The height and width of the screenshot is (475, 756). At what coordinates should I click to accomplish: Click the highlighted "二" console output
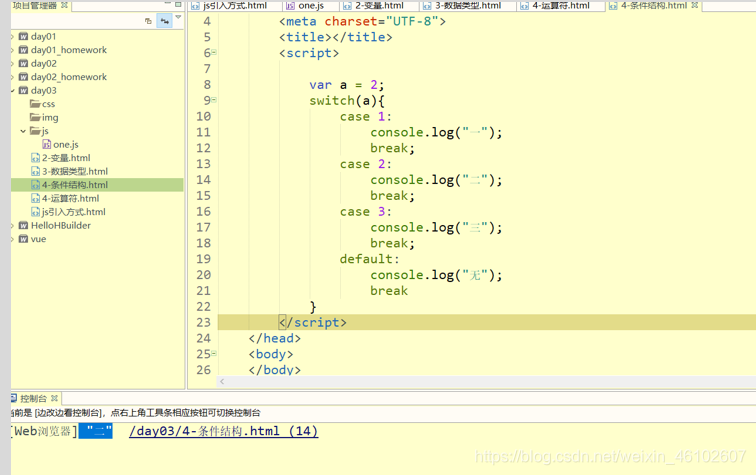[x=95, y=431]
